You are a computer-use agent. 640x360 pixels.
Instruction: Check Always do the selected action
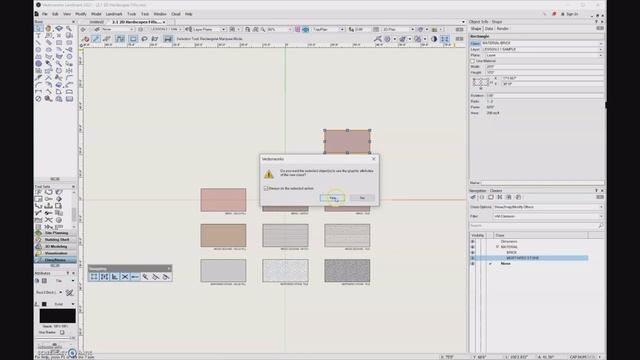pos(266,189)
